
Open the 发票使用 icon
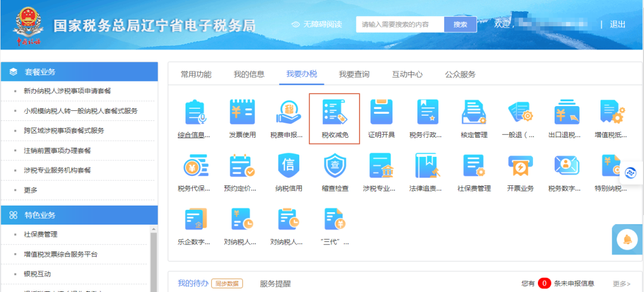pos(242,111)
